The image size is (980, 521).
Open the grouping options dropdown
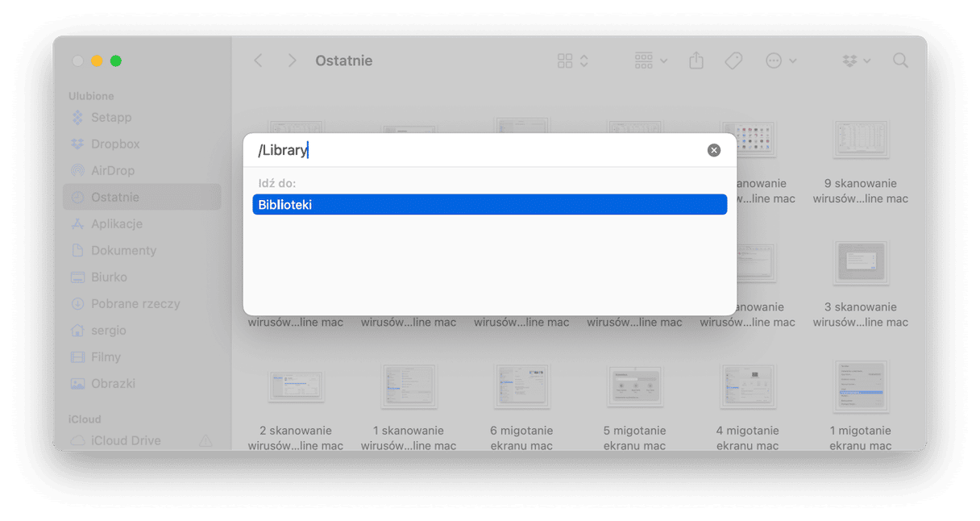(651, 61)
